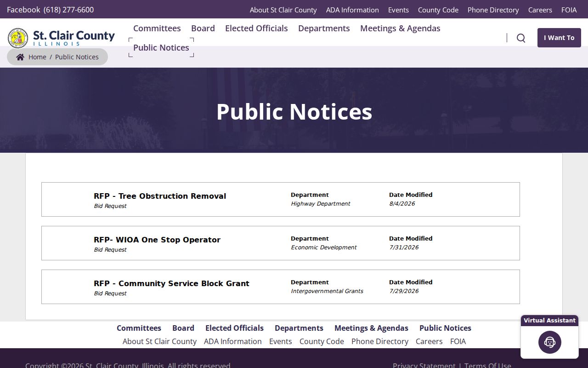Click Highway Department text in first notice
588x368 pixels.
[320, 204]
